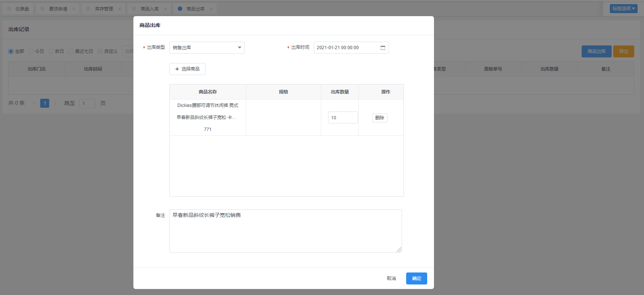
Task: Open the 出库类型 dropdown showing 销售出库
Action: (207, 48)
